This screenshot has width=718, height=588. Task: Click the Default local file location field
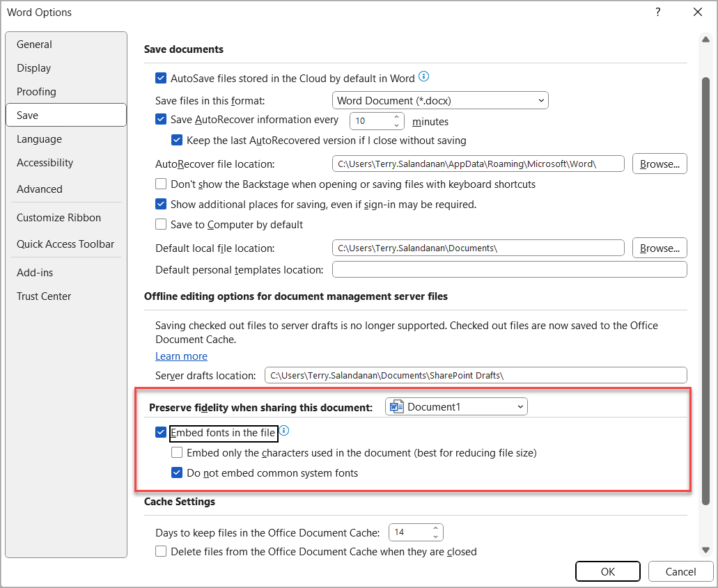click(478, 248)
